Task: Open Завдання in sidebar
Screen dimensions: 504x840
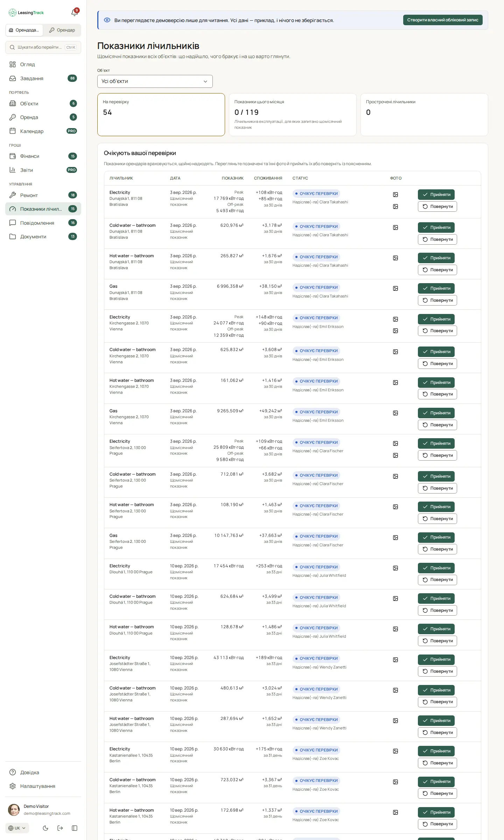Action: tap(43, 78)
